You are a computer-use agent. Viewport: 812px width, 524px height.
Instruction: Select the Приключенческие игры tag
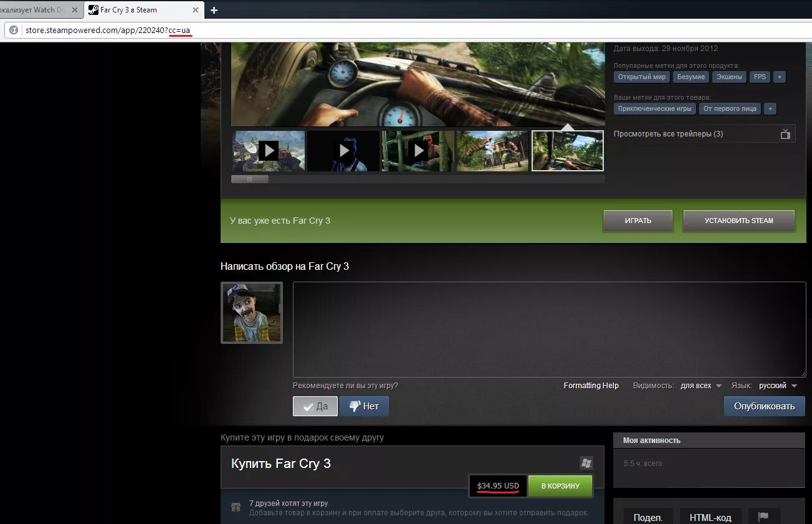click(x=655, y=108)
